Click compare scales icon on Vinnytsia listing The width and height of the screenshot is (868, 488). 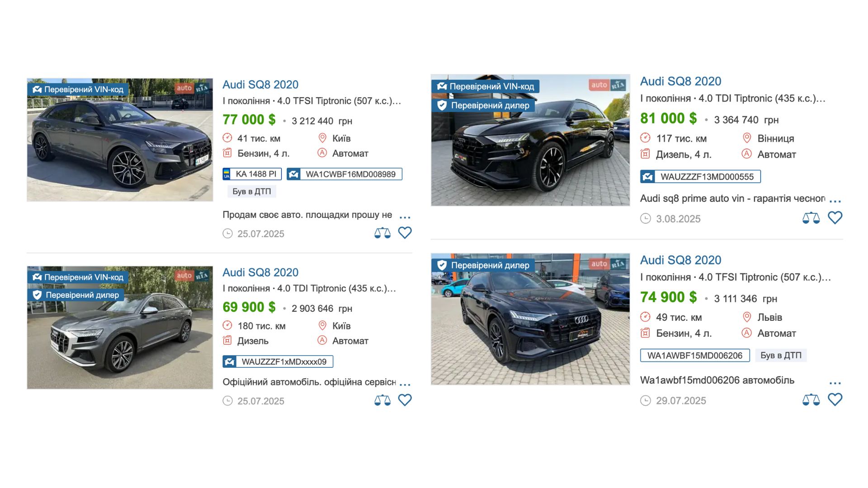pos(811,218)
